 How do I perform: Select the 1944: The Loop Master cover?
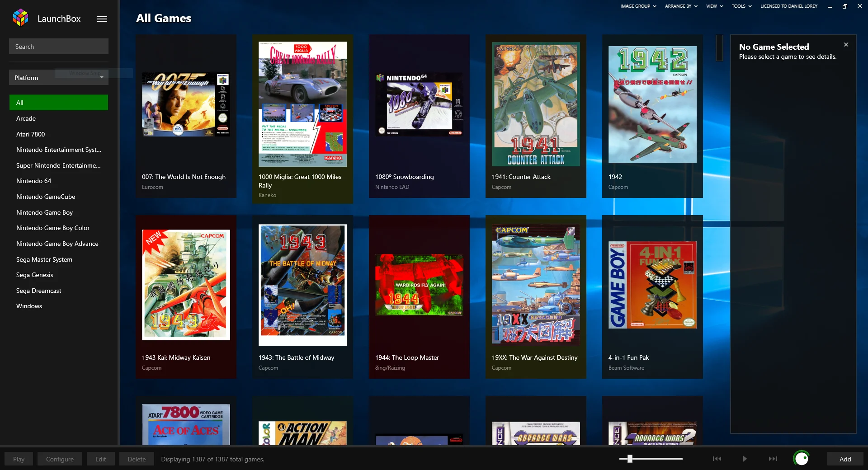[x=419, y=285]
